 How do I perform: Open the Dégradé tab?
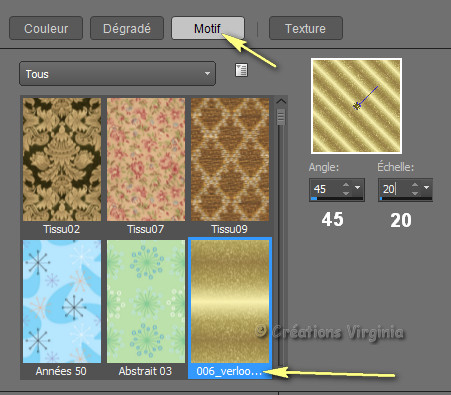click(x=127, y=28)
